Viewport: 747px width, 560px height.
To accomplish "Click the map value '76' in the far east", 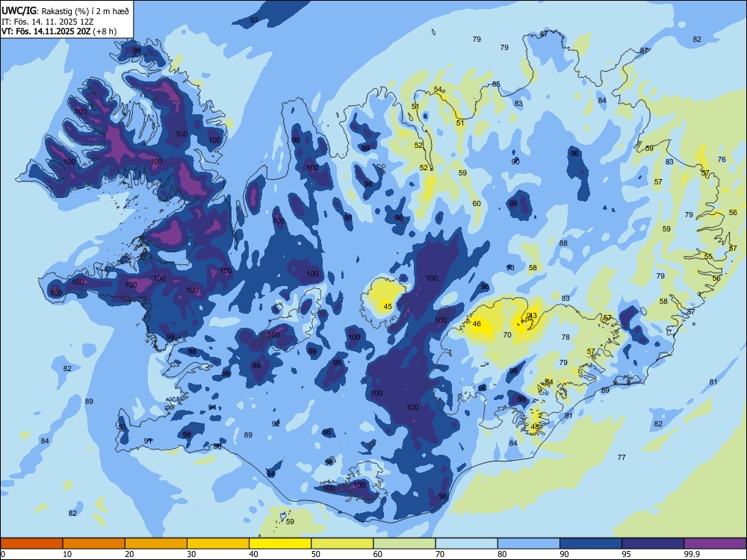I will (722, 160).
